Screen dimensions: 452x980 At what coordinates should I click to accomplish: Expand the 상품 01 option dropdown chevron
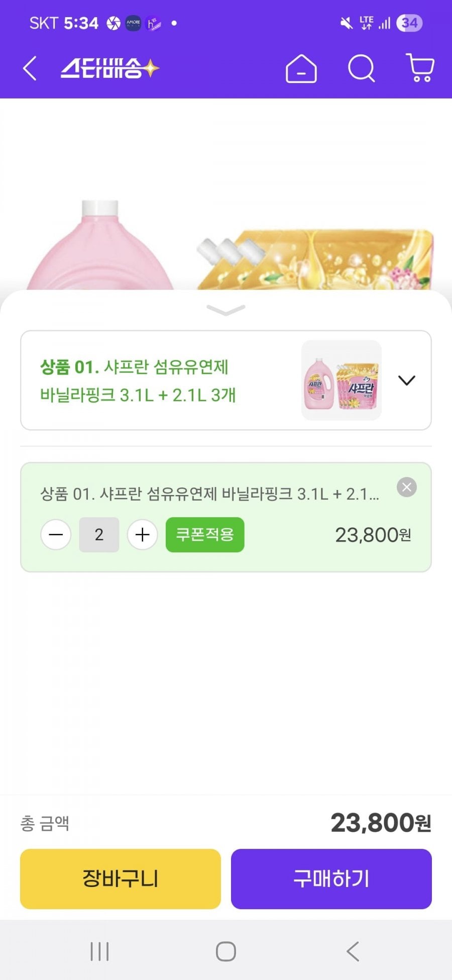(407, 380)
